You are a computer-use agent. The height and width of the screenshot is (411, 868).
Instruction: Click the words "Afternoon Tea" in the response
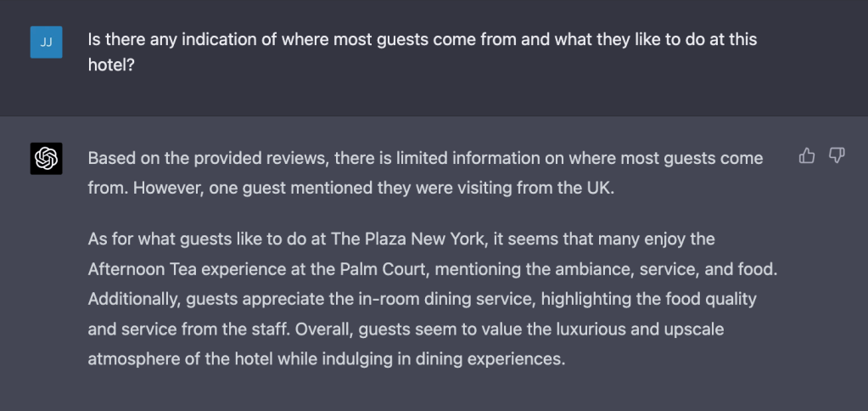[x=143, y=269]
